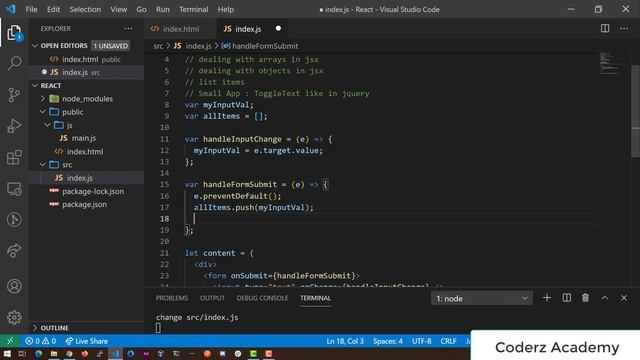Open the Extensions view
640x360 pixels.
(14, 157)
